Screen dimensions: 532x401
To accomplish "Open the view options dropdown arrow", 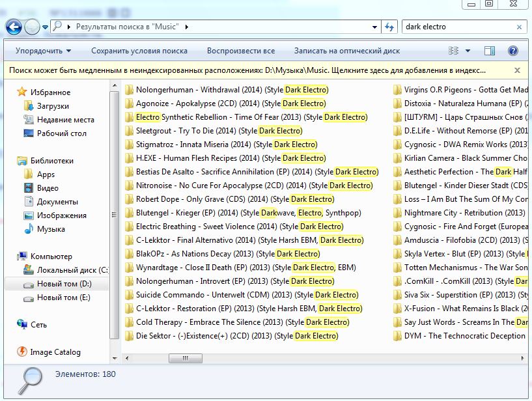I will [468, 51].
